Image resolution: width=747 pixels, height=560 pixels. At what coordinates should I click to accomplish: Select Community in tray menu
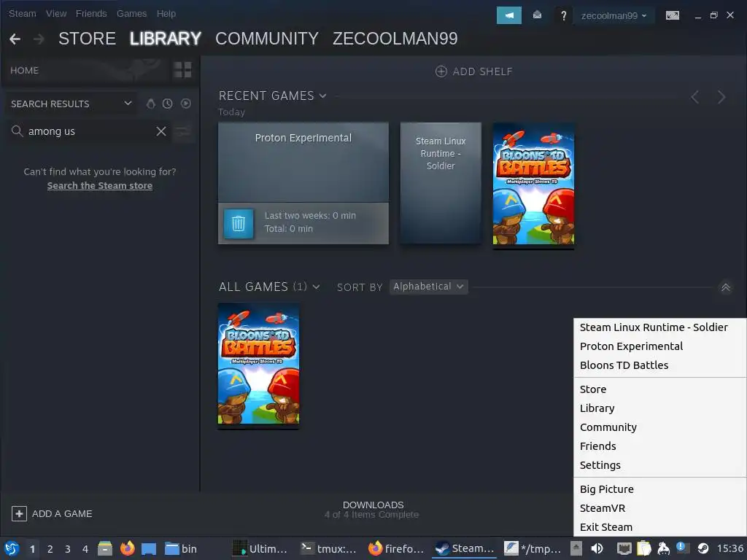[x=659, y=427]
